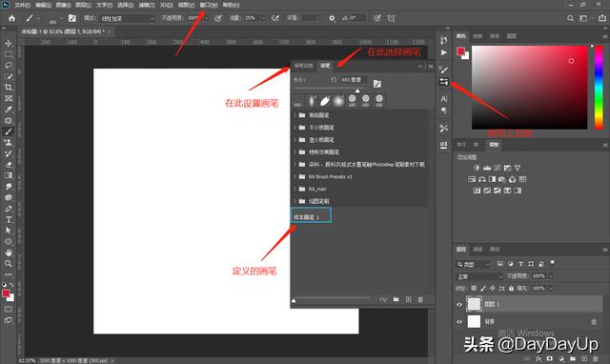The image size is (610, 364).
Task: Select the Hand tool
Action: pyautogui.click(x=9, y=253)
